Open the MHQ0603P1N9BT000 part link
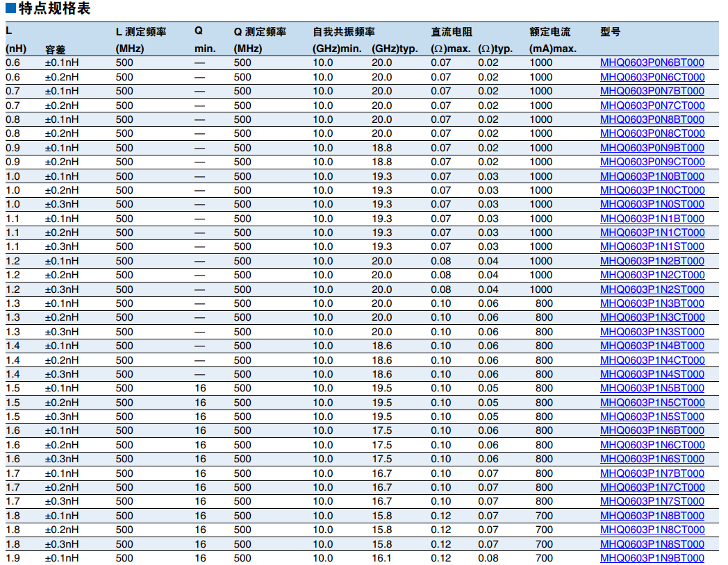The height and width of the screenshot is (565, 728). click(652, 557)
